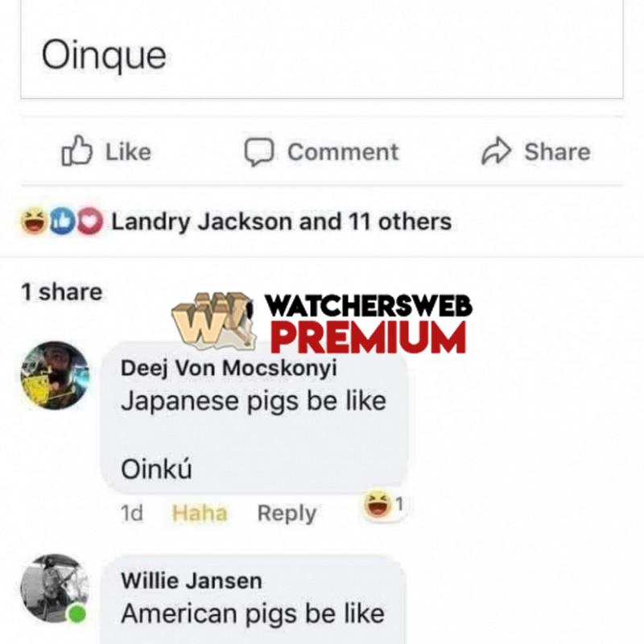644x644 pixels.
Task: View the 1 share details
Action: click(62, 292)
